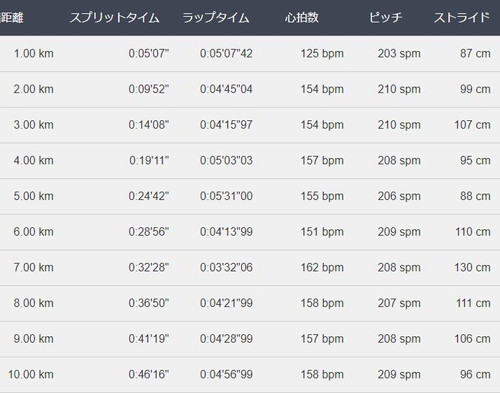Select lap time 0:04'28"99 cell
The height and width of the screenshot is (393, 500).
point(226,339)
